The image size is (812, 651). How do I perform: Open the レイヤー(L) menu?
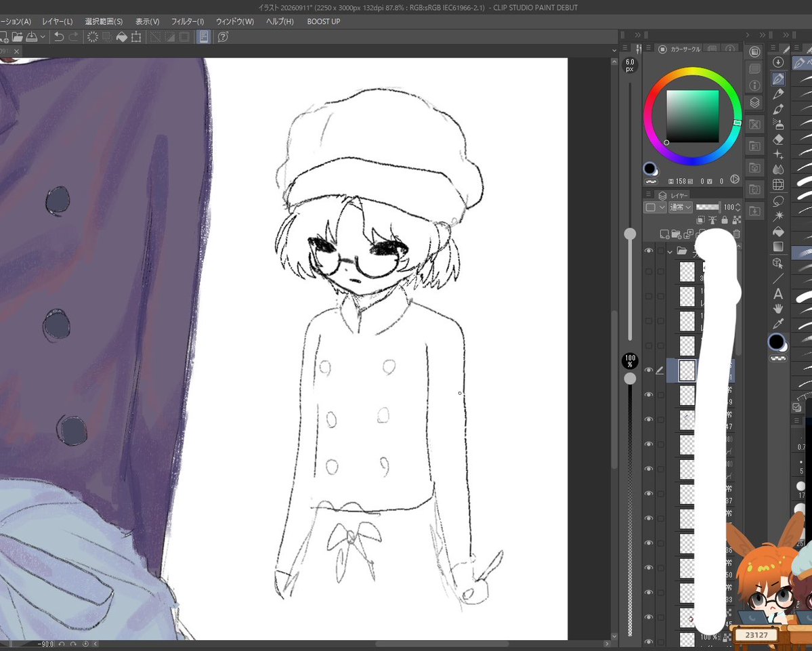point(58,21)
